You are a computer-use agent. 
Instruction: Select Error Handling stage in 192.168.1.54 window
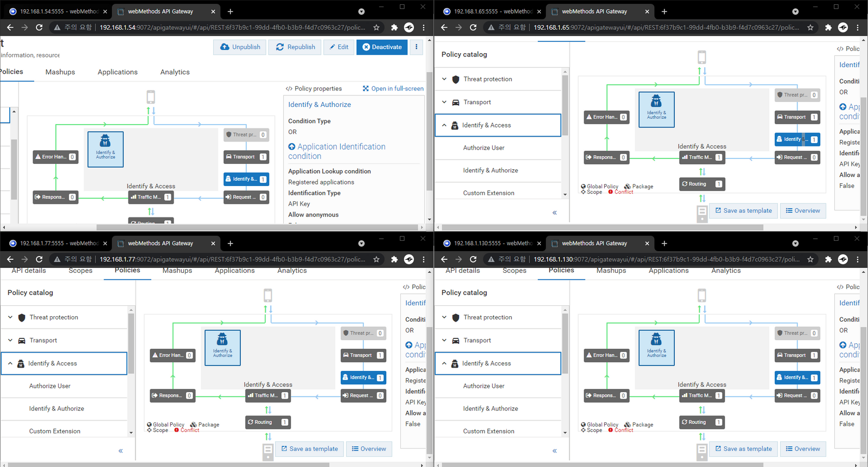(x=55, y=157)
